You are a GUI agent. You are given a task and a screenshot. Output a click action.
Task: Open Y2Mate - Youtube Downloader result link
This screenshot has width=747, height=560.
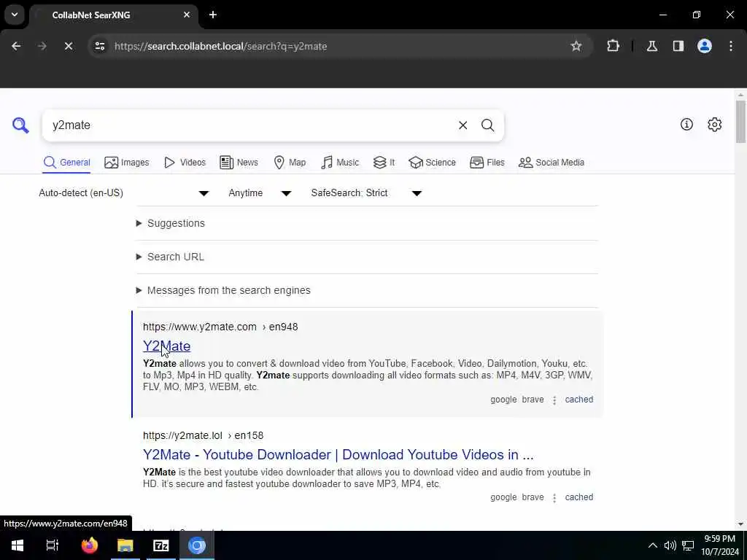(x=338, y=455)
